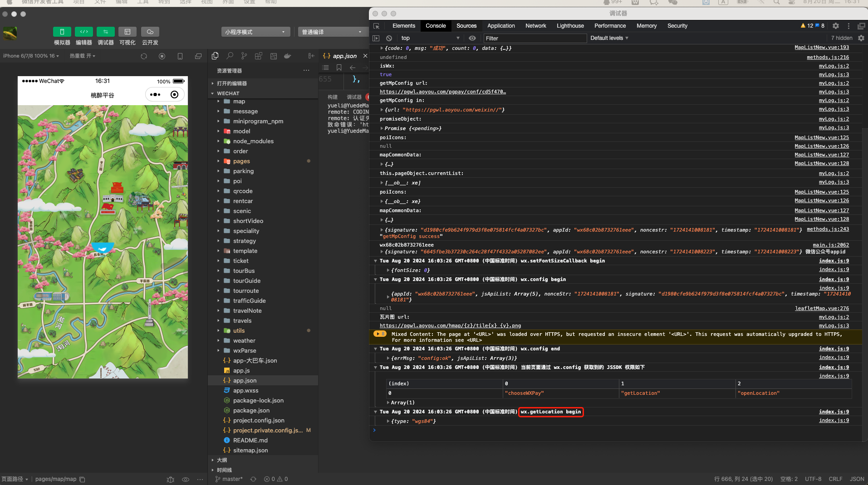Click the bug icon in bottom status bar

coord(171,479)
